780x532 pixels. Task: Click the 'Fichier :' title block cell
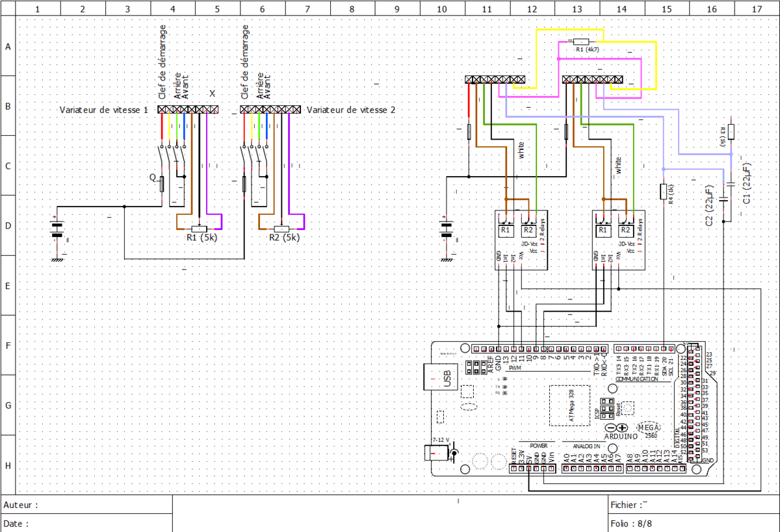click(x=693, y=505)
